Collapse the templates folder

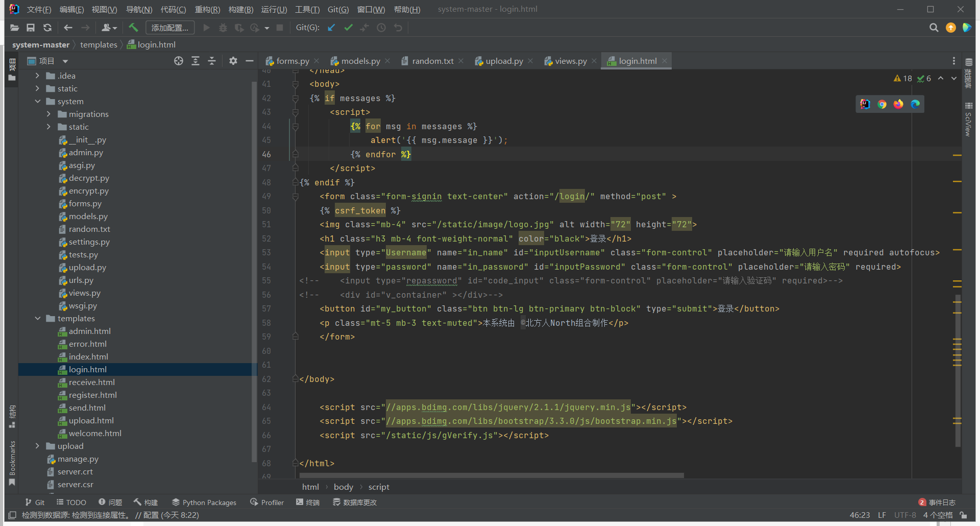38,318
